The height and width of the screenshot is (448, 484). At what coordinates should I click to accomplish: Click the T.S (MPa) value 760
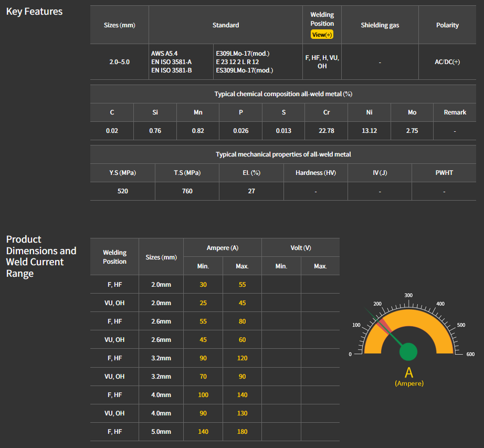coord(187,191)
